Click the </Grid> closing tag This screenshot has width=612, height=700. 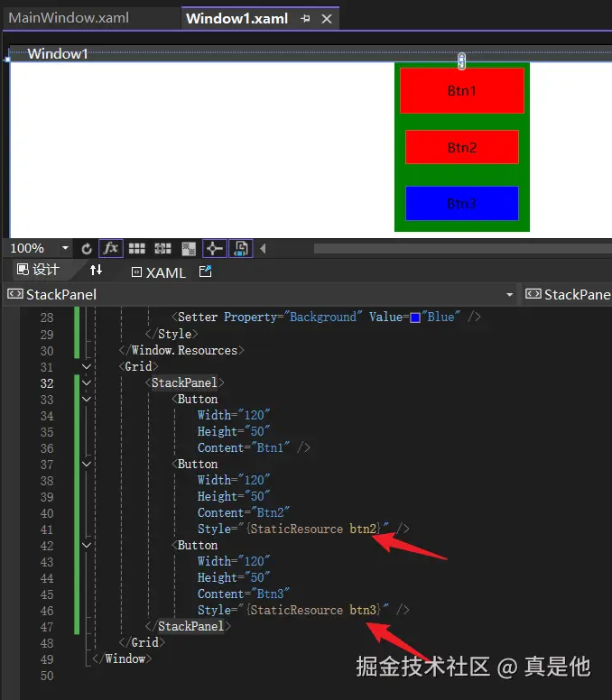point(142,642)
